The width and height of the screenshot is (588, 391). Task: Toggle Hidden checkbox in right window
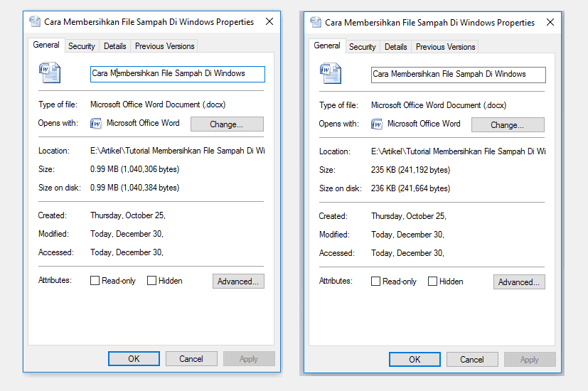(x=432, y=281)
